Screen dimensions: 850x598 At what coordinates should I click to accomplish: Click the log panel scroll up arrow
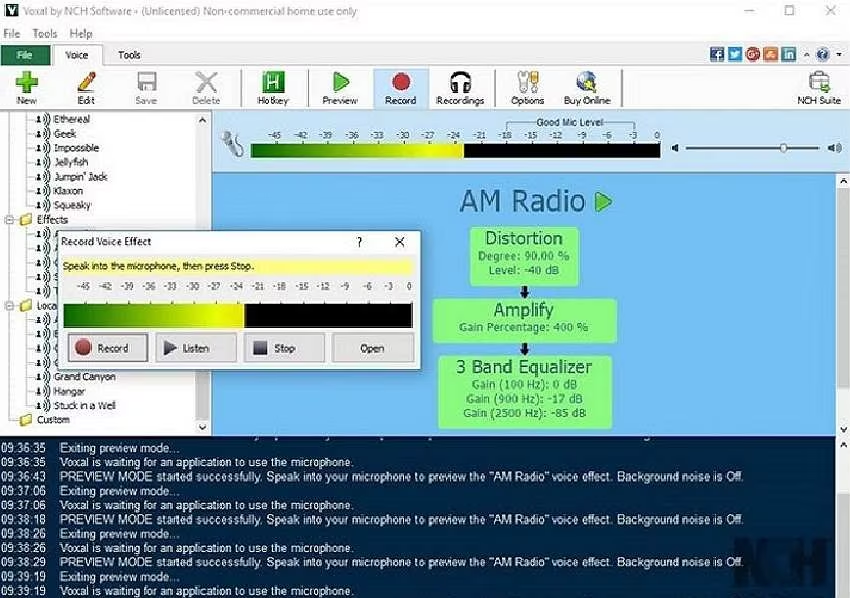coord(843,445)
